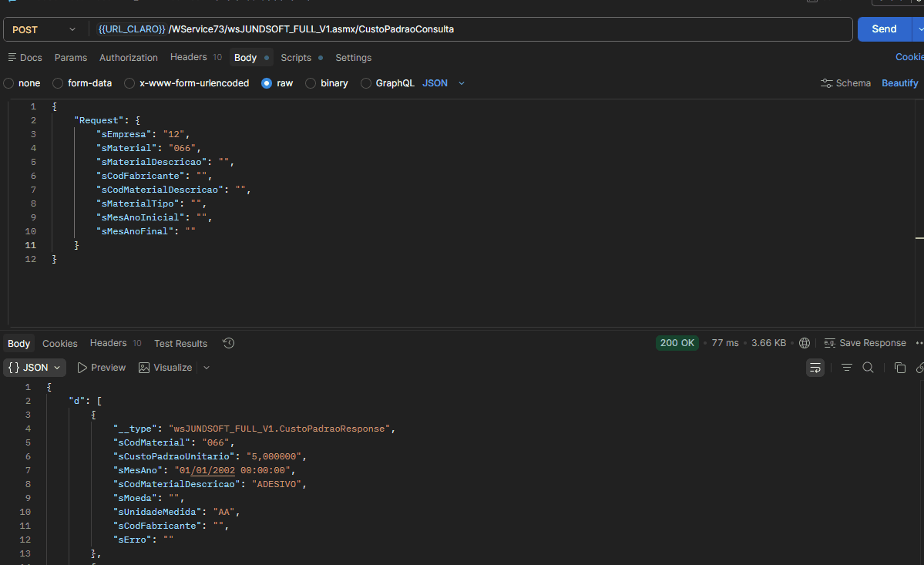
Task: Open the Visualize view
Action: click(166, 368)
